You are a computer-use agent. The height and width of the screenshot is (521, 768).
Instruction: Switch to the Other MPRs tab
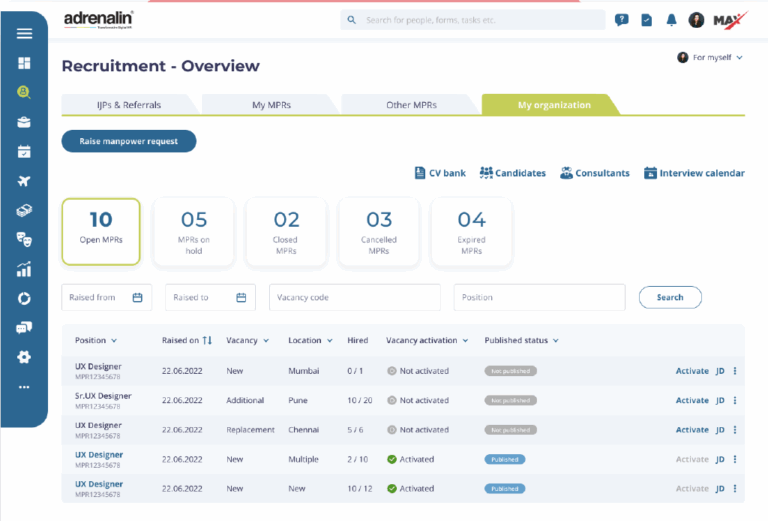coord(410,105)
